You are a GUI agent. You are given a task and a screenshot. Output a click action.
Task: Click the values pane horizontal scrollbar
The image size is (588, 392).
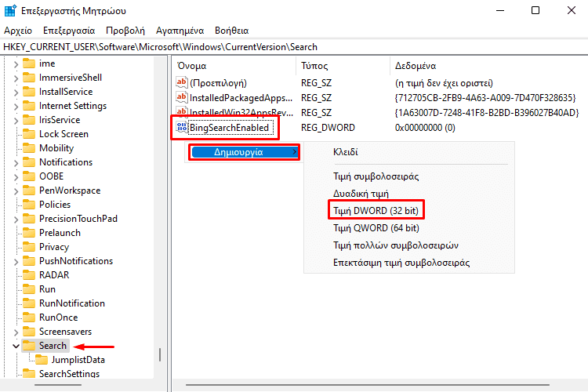pos(368,385)
